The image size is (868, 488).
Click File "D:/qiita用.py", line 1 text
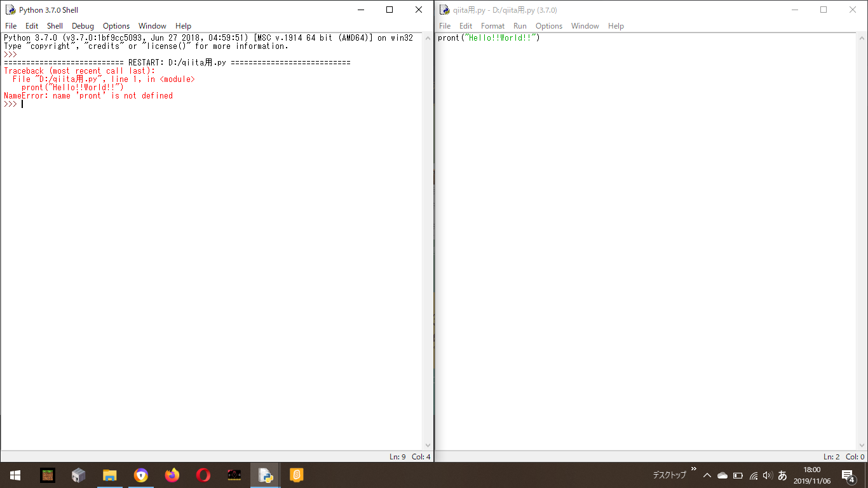click(x=104, y=79)
